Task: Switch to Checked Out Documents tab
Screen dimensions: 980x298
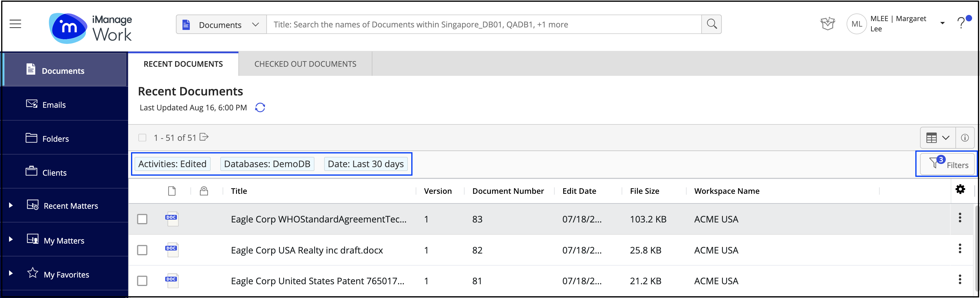Action: [305, 64]
